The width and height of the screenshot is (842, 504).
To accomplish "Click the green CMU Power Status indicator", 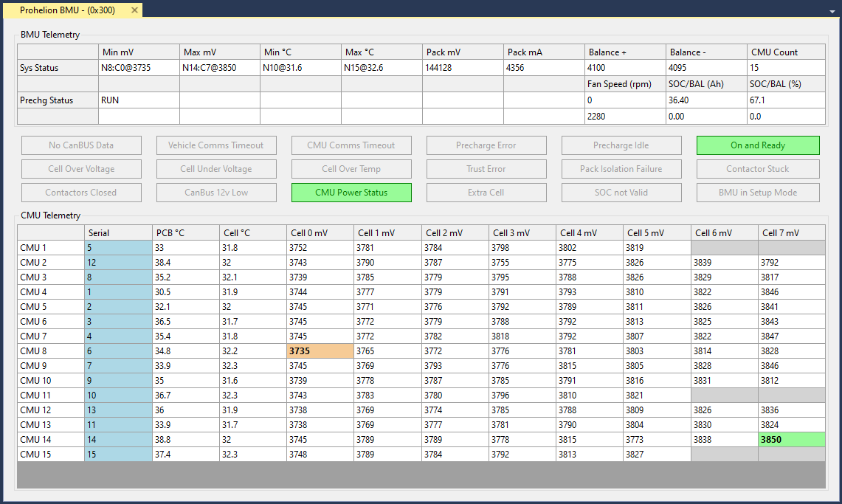I will 351,193.
